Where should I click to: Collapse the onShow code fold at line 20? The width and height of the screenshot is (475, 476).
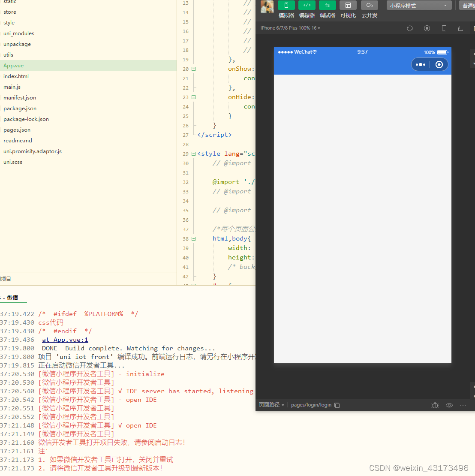193,69
